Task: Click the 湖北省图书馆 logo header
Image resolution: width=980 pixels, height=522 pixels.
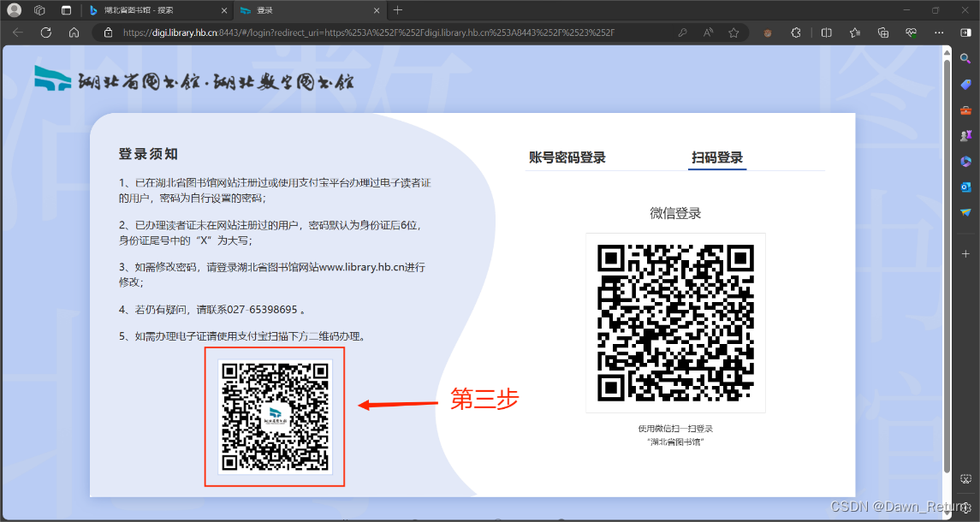Action: [193, 80]
